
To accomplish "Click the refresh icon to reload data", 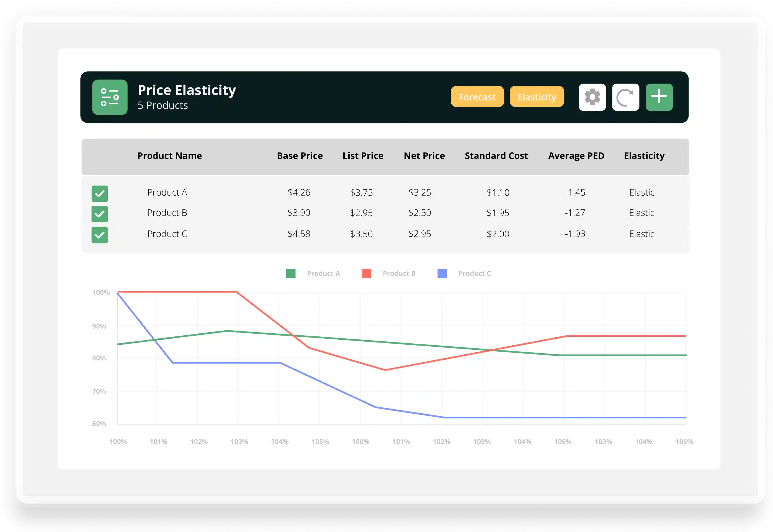I will 625,97.
